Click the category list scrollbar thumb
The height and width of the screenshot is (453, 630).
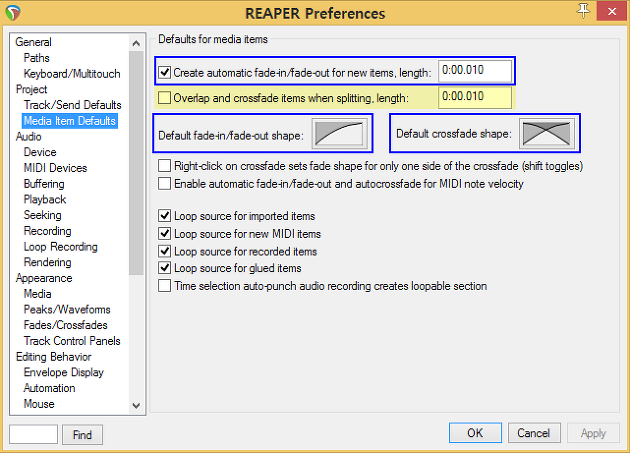(136, 163)
